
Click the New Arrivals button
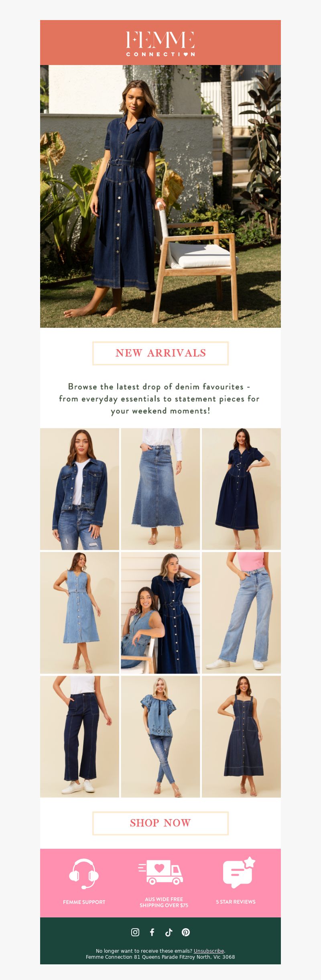[160, 353]
